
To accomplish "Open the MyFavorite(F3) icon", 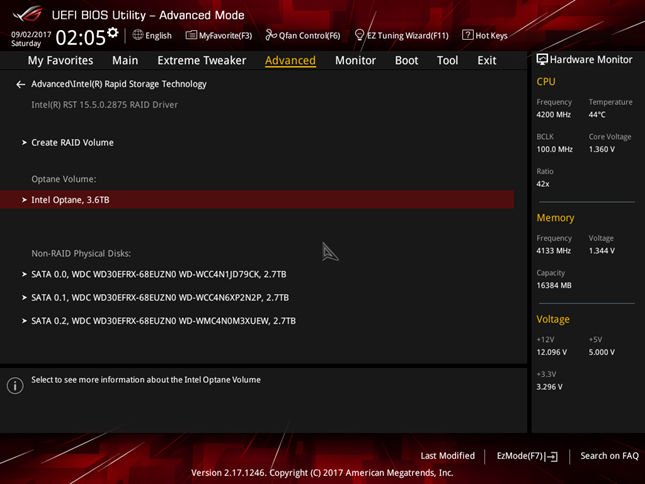I will (x=191, y=35).
